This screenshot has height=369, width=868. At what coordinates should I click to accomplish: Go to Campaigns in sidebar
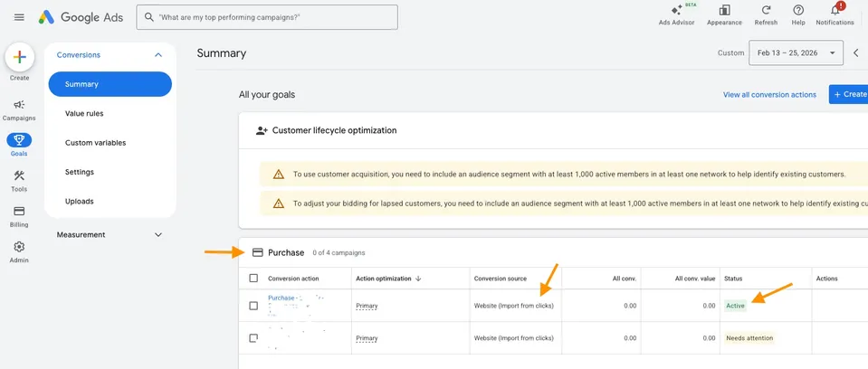pos(19,110)
